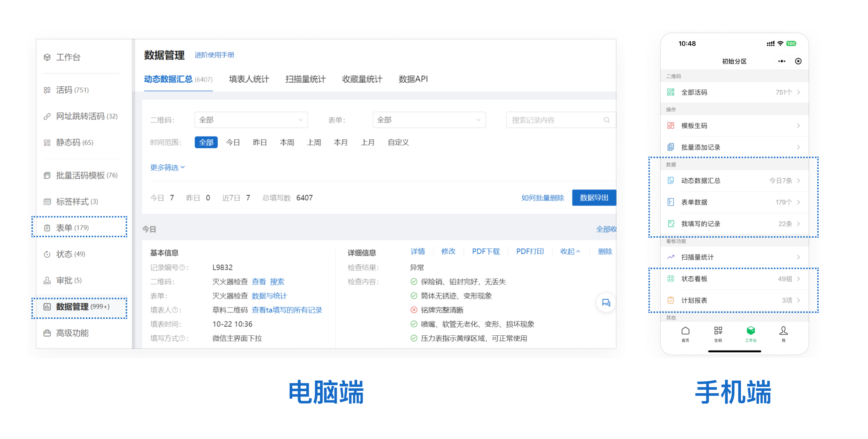
Task: Tap the 我 profile icon on phone
Action: pyautogui.click(x=783, y=331)
